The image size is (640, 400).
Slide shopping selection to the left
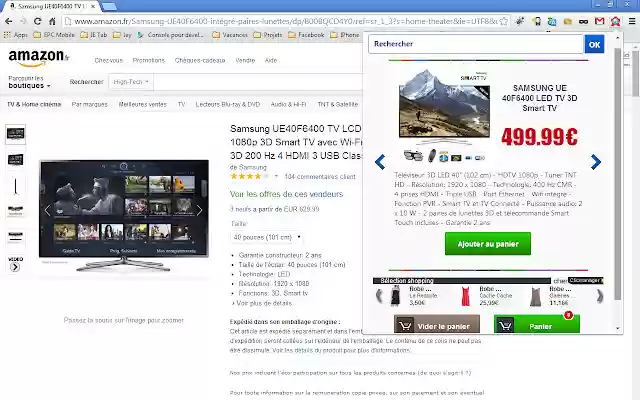pos(379,296)
